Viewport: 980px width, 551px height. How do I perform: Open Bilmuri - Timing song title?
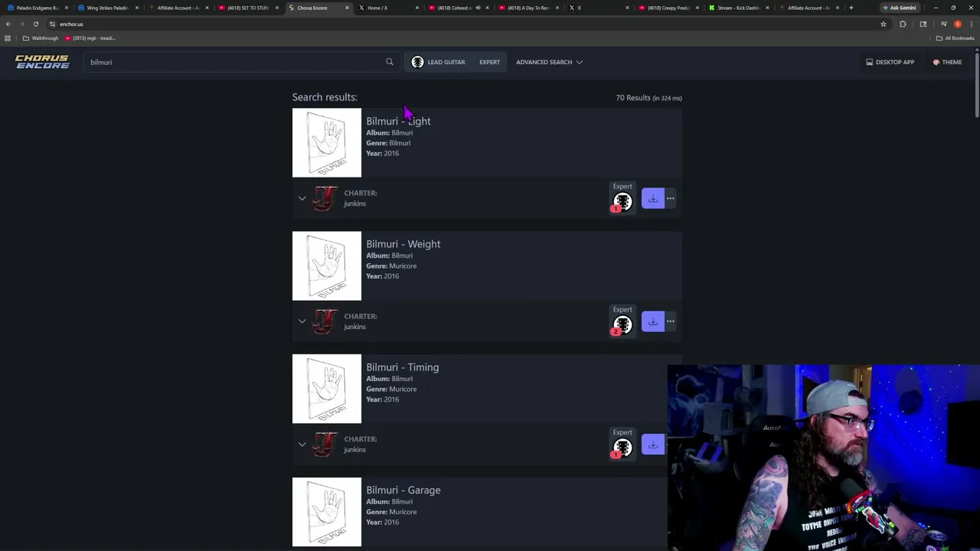402,367
